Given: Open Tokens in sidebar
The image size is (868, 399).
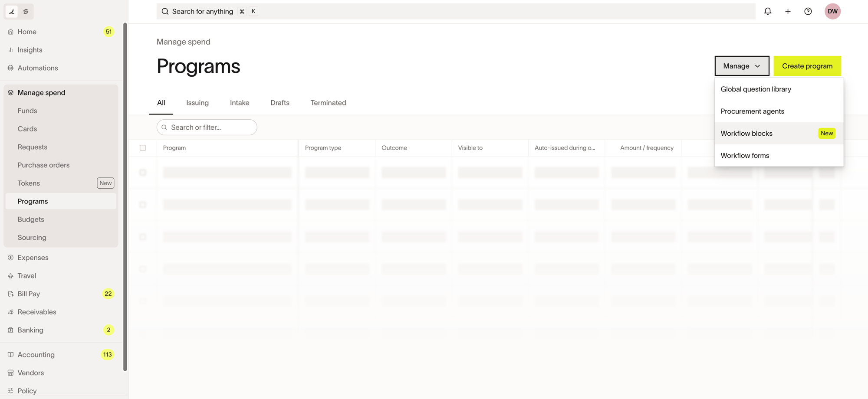Looking at the screenshot, I should coord(61,183).
